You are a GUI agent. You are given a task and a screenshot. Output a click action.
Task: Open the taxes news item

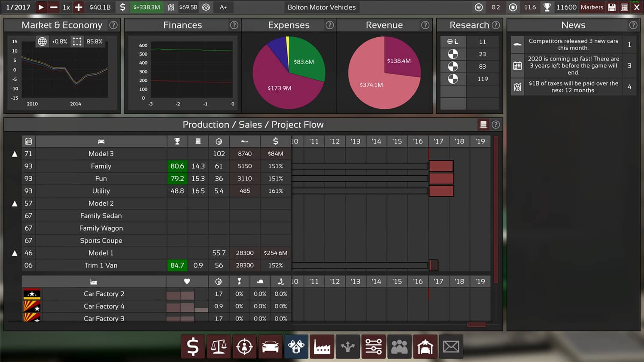point(573,87)
